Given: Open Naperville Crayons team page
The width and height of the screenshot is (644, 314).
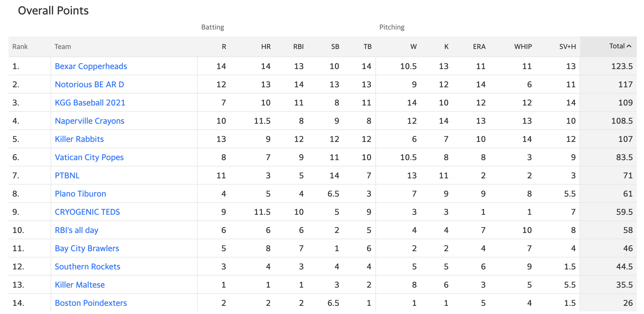Looking at the screenshot, I should point(90,121).
